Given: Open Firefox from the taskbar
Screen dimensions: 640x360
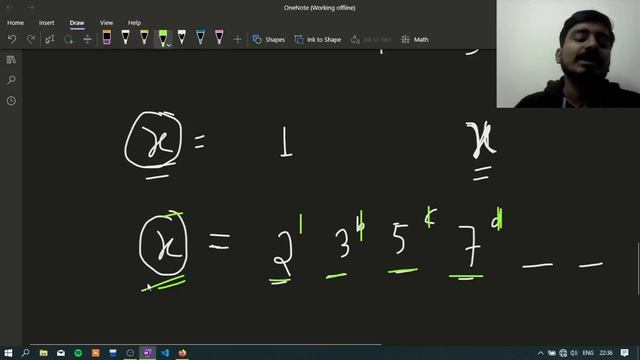Looking at the screenshot, I should tap(182, 353).
